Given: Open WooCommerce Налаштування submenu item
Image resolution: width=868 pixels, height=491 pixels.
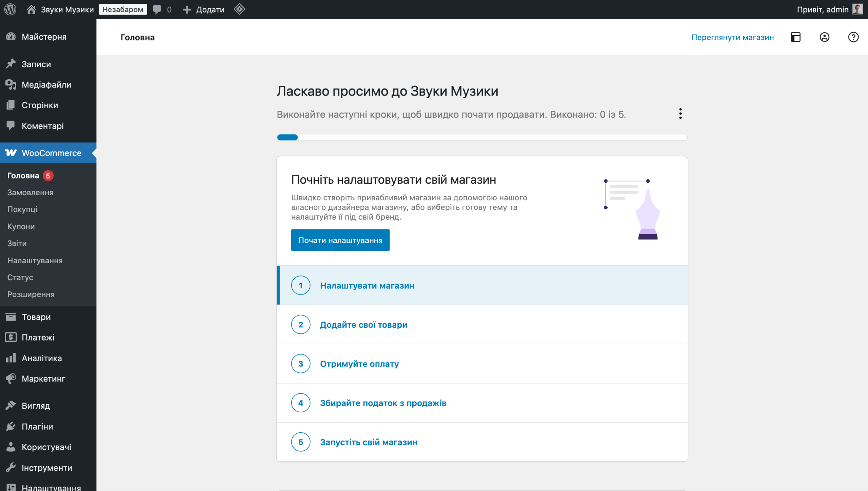Looking at the screenshot, I should [x=35, y=261].
